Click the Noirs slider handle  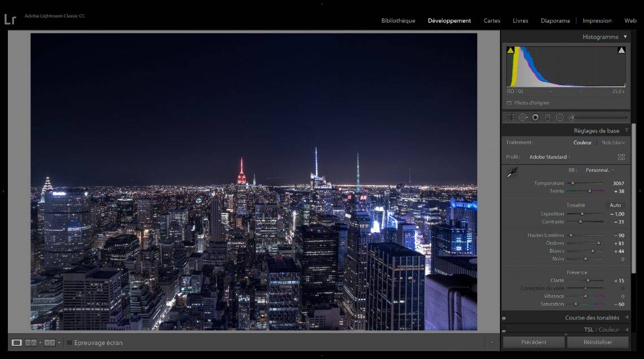(x=586, y=259)
